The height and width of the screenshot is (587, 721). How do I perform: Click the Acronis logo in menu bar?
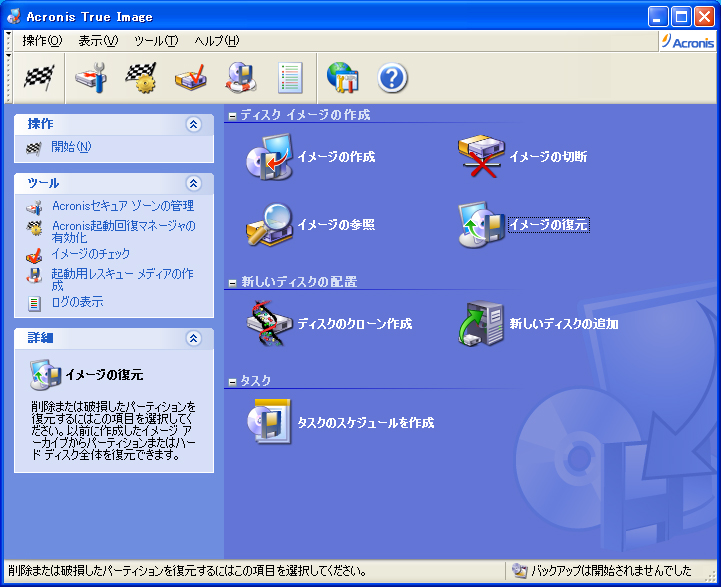tap(688, 42)
